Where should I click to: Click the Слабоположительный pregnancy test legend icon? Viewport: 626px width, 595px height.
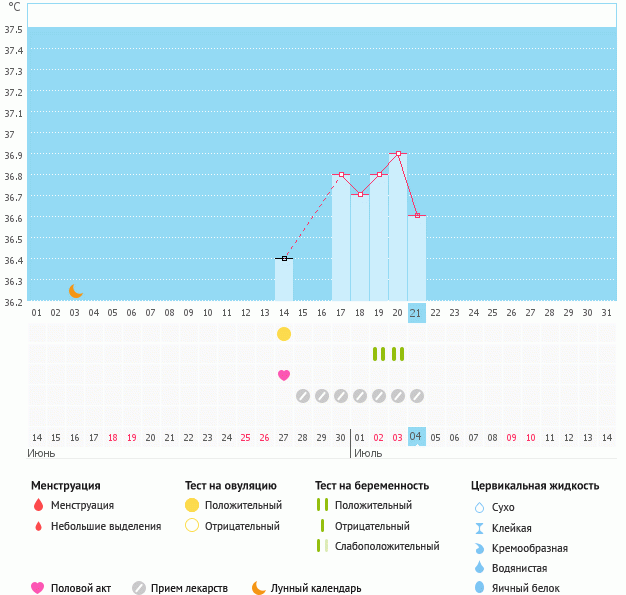[x=320, y=546]
